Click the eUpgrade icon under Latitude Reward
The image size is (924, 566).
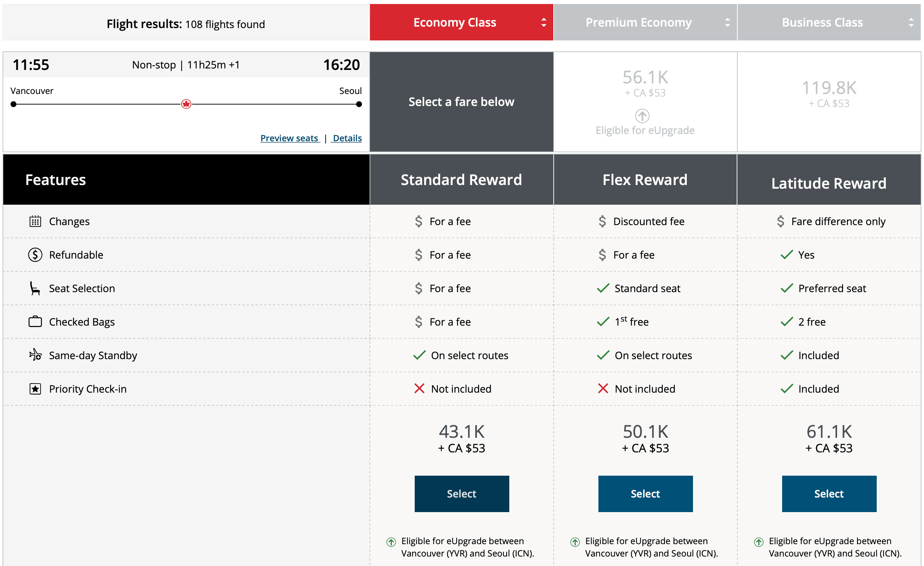coord(758,542)
